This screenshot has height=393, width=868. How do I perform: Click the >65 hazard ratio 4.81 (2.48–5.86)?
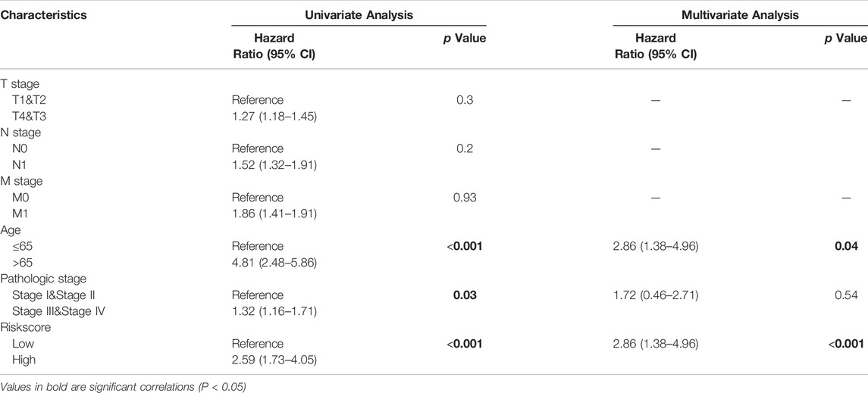pyautogui.click(x=274, y=263)
